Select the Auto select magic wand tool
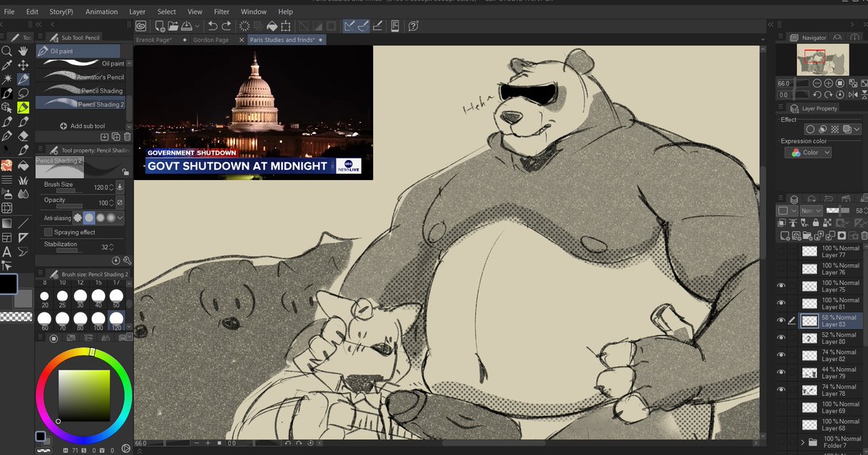The width and height of the screenshot is (868, 455). pos(7,79)
